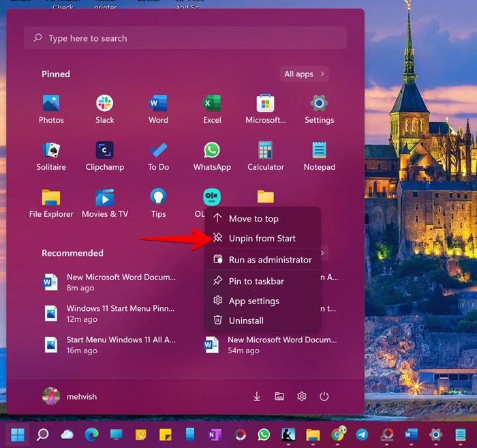Open the Photos app
This screenshot has width=477, height=448.
pos(51,109)
